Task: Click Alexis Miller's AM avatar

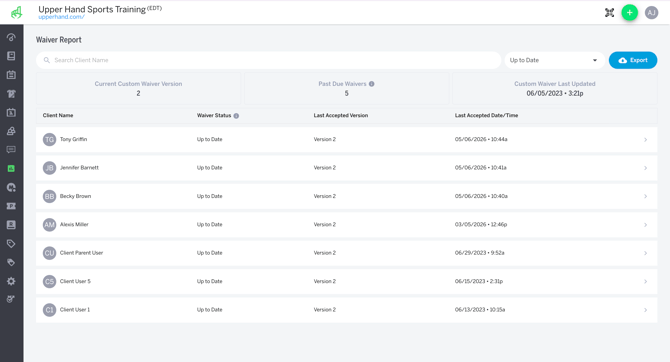Action: tap(50, 225)
